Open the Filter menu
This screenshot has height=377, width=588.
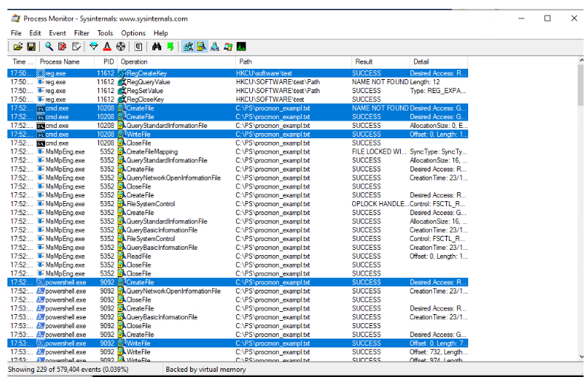pos(82,33)
